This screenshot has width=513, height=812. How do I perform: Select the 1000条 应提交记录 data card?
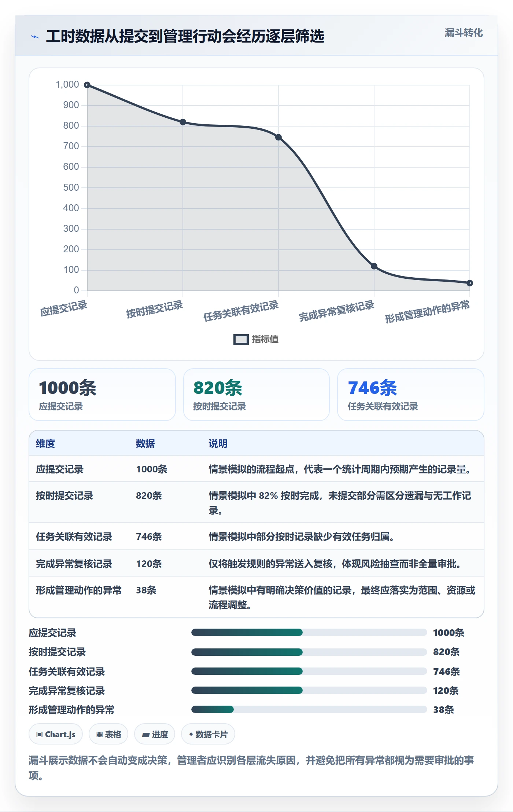102,395
